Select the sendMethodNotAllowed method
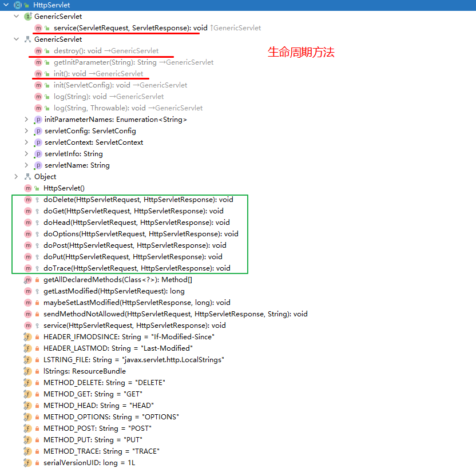This screenshot has height=472, width=476. (x=176, y=314)
